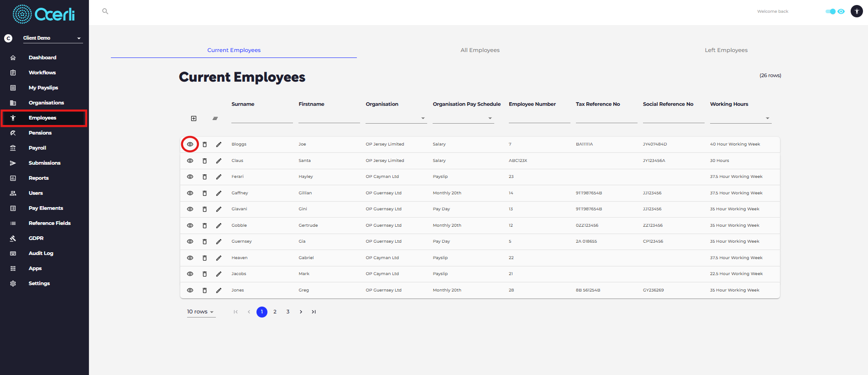The image size is (868, 375).
Task: Open the Organisation filter dropdown
Action: [396, 118]
